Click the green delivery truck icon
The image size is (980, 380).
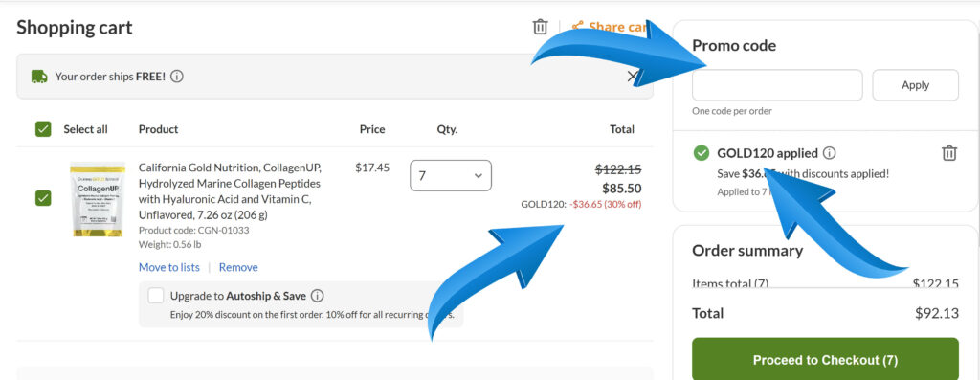click(x=39, y=77)
